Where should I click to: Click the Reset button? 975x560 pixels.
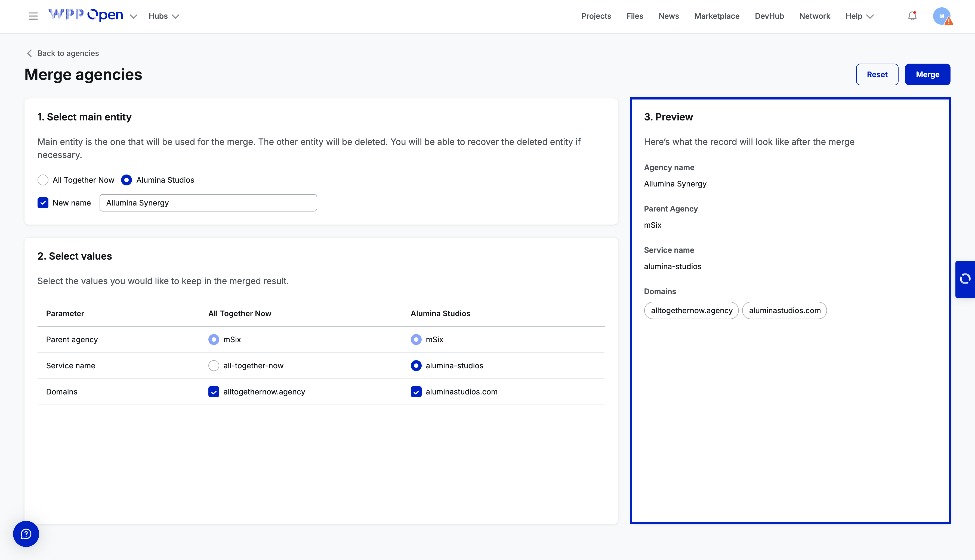pos(877,74)
